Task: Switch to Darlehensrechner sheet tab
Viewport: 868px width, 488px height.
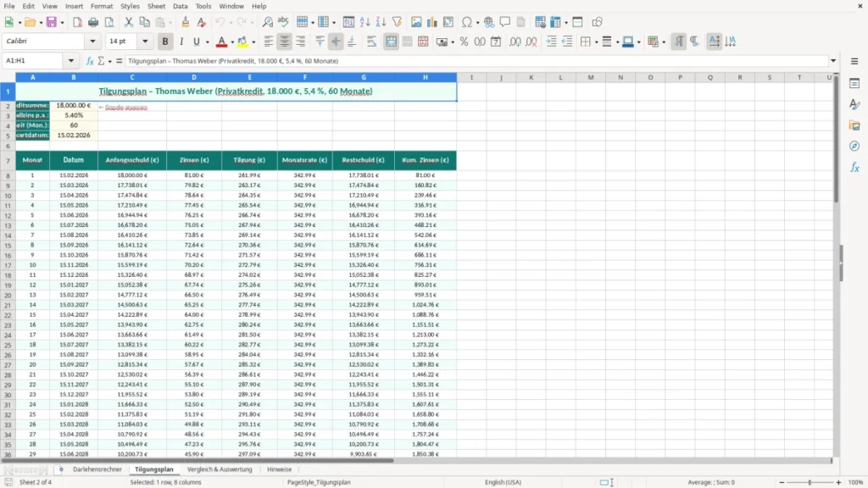Action: point(97,469)
